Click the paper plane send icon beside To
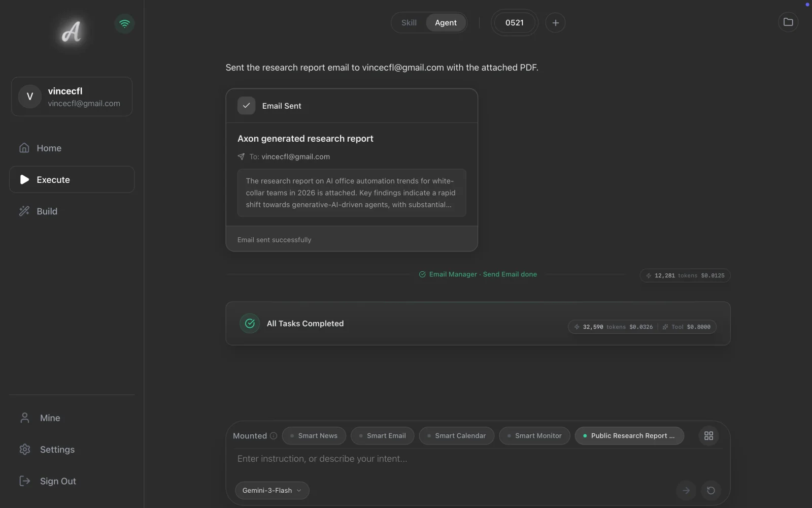 pos(241,156)
